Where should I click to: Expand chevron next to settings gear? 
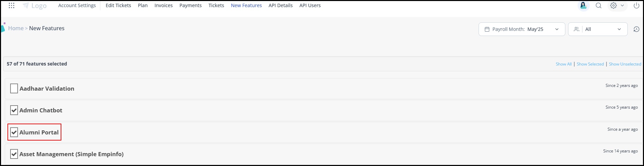coord(622,5)
